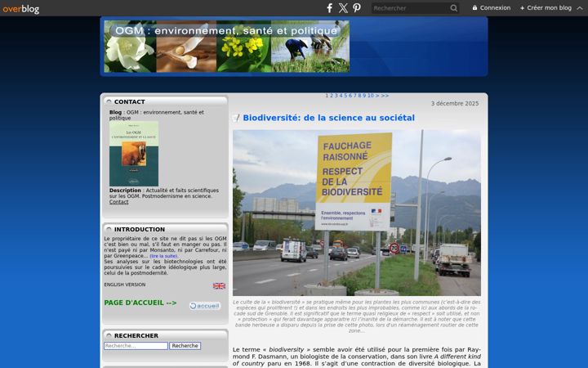
Task: Go to pagination page 8
Action: tap(359, 96)
